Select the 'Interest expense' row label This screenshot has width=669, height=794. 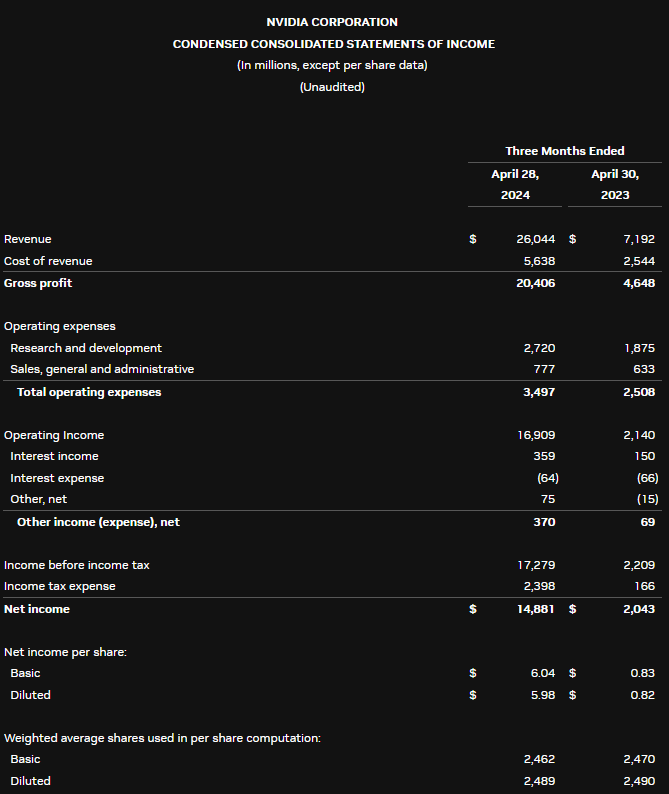coord(57,478)
